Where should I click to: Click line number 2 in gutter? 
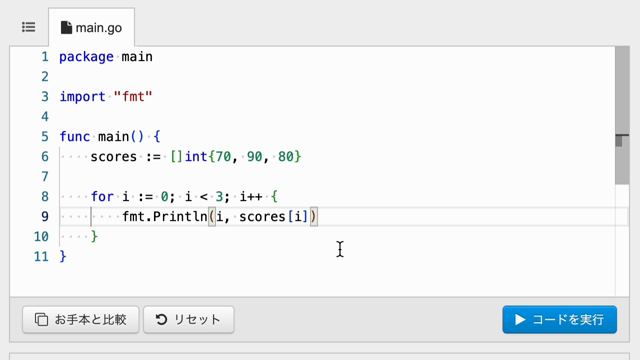point(45,77)
